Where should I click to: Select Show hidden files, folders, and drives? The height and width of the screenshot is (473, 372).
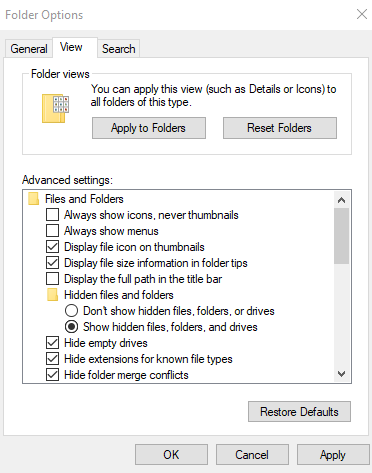(71, 327)
